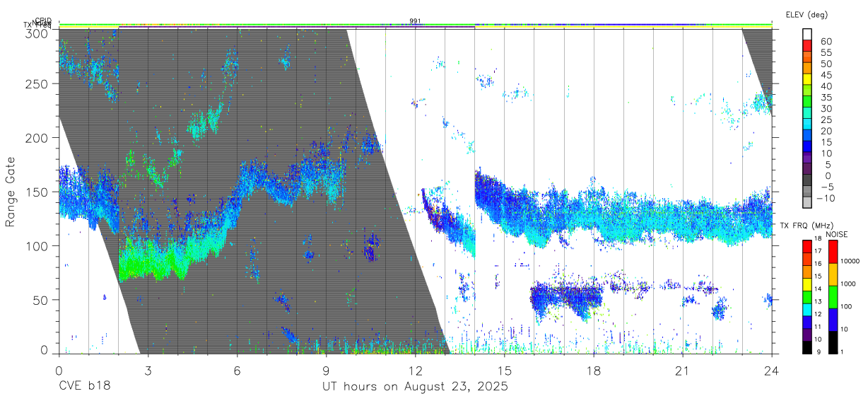
Task: Click the ELEV colorbar label '30'
Action: (825, 108)
